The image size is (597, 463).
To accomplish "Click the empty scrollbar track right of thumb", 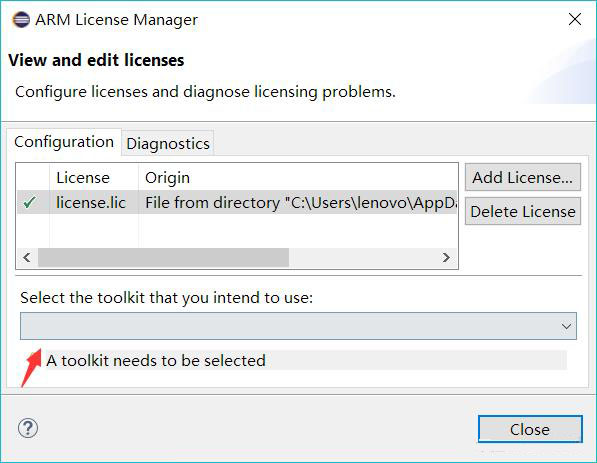I will (x=362, y=258).
